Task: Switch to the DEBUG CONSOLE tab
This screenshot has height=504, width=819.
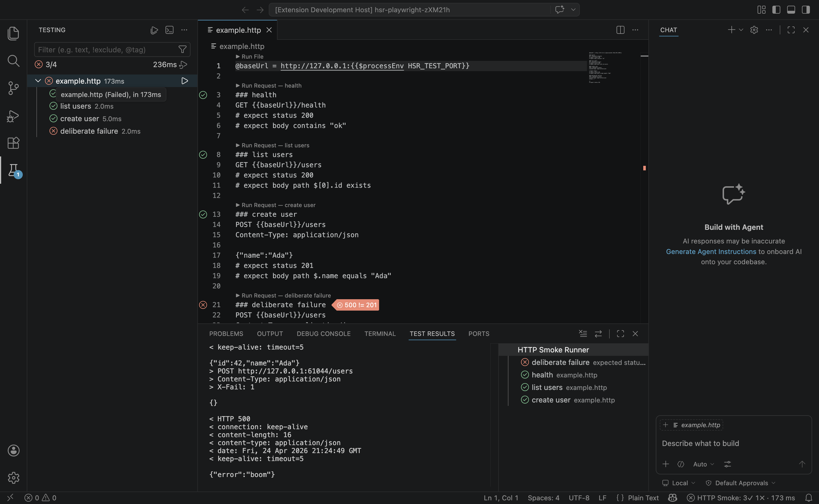Action: coord(324,334)
